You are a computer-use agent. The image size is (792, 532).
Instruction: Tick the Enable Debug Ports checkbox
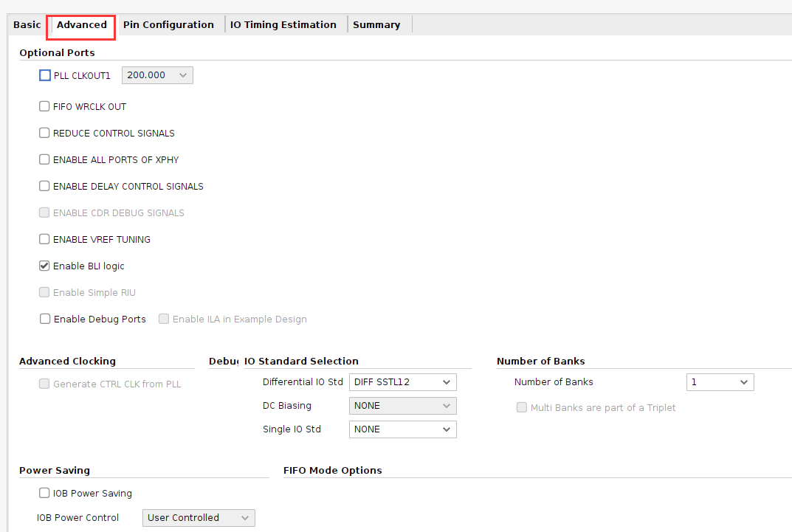(x=45, y=319)
